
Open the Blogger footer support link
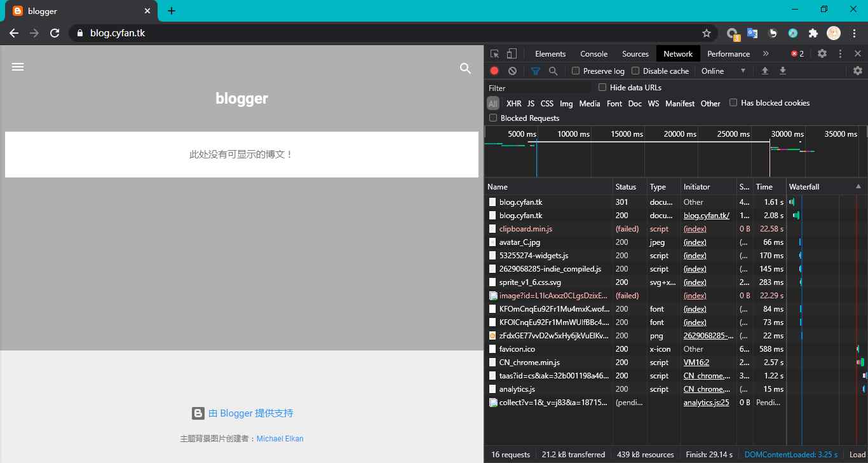tap(251, 413)
